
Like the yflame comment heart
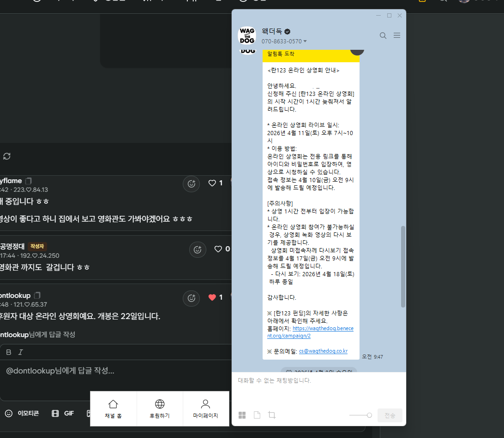tap(212, 183)
